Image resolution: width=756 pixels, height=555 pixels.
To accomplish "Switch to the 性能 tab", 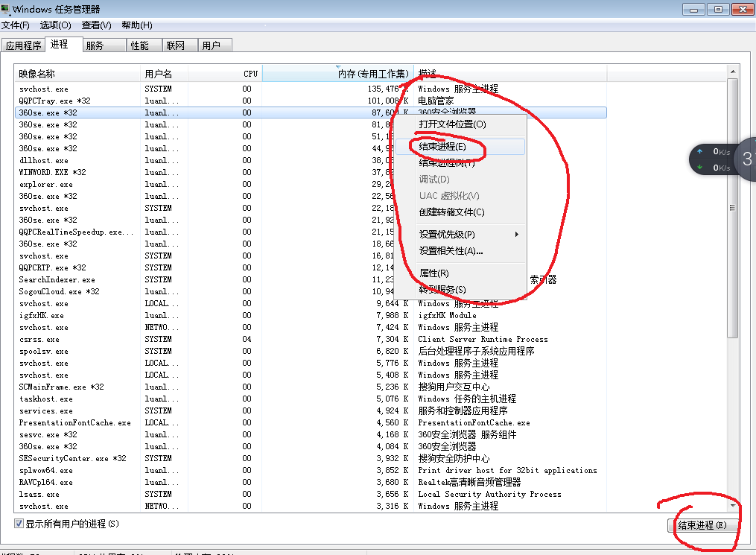I will (140, 45).
